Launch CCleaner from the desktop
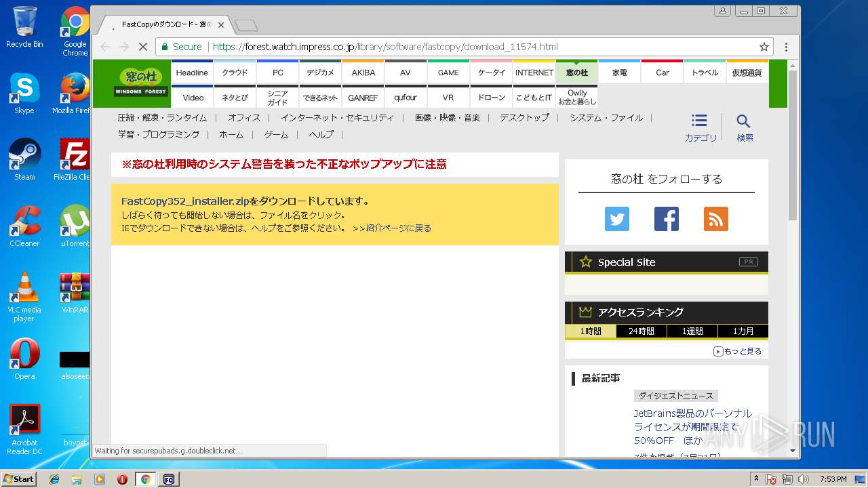 pyautogui.click(x=24, y=226)
